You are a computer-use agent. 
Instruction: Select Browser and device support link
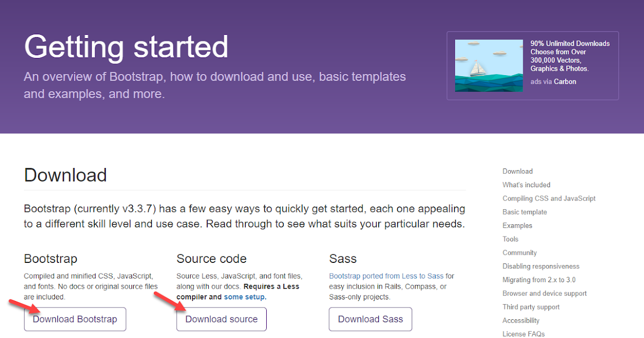[x=544, y=293]
